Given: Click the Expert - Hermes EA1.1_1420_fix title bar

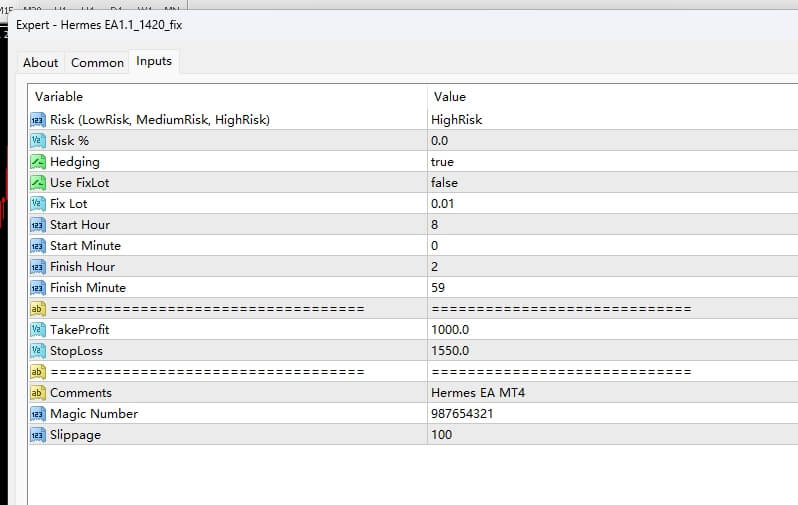Looking at the screenshot, I should click(403, 25).
